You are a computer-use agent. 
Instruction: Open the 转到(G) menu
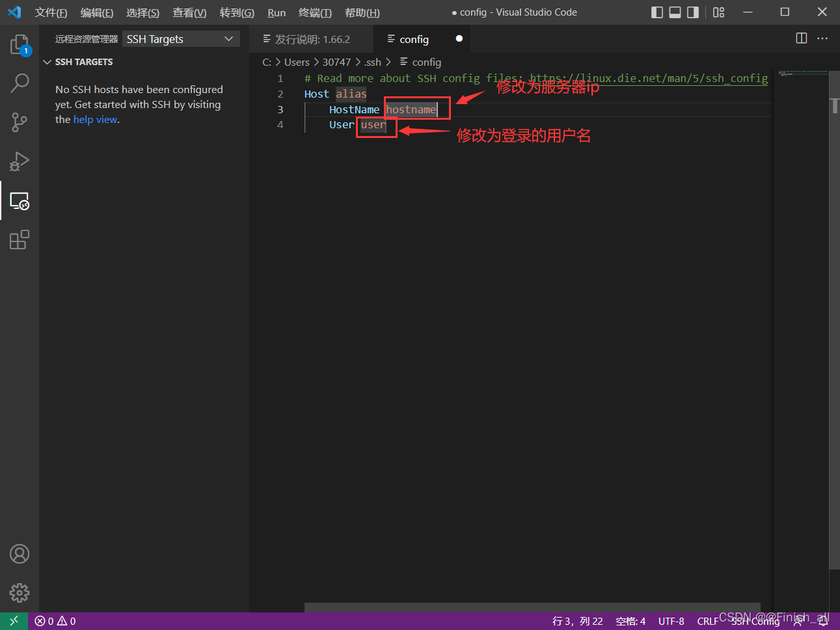click(x=237, y=12)
